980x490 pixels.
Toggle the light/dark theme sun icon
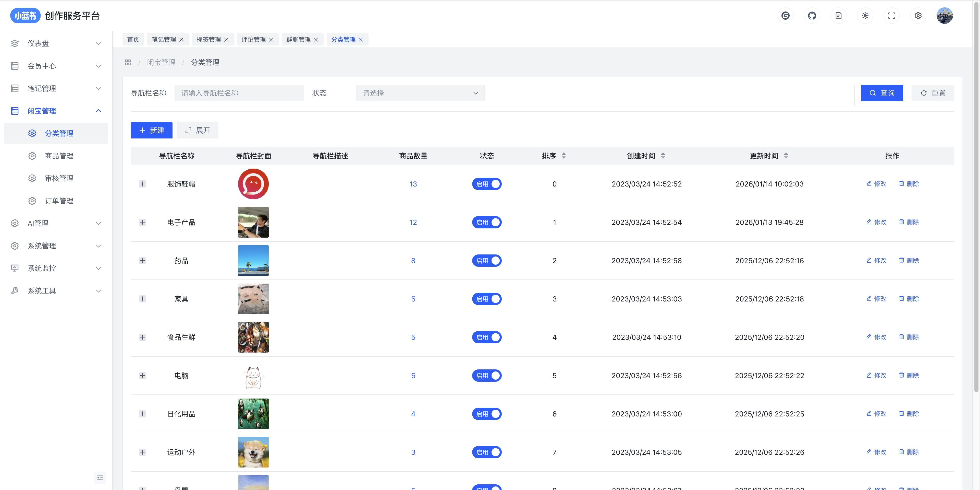coord(865,16)
